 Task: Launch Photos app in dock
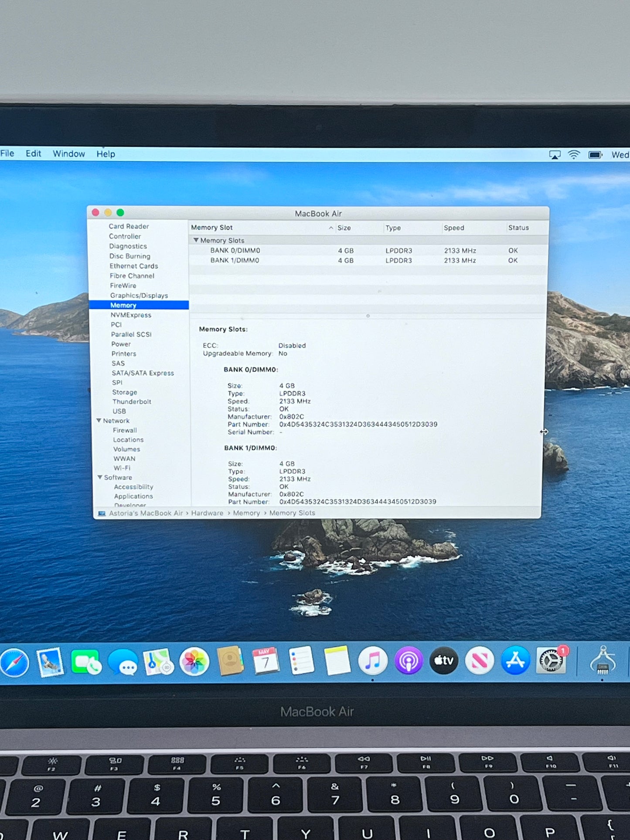194,662
